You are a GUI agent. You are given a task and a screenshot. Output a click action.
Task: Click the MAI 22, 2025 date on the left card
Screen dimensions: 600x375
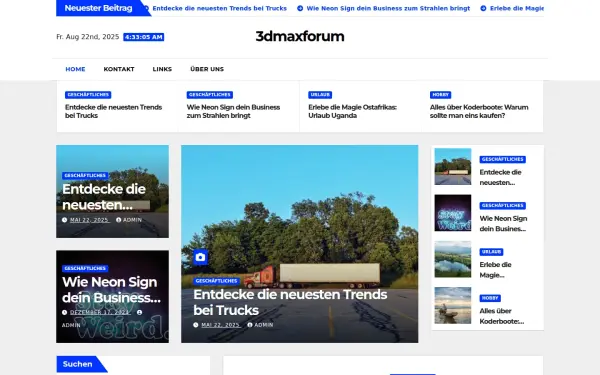click(90, 220)
